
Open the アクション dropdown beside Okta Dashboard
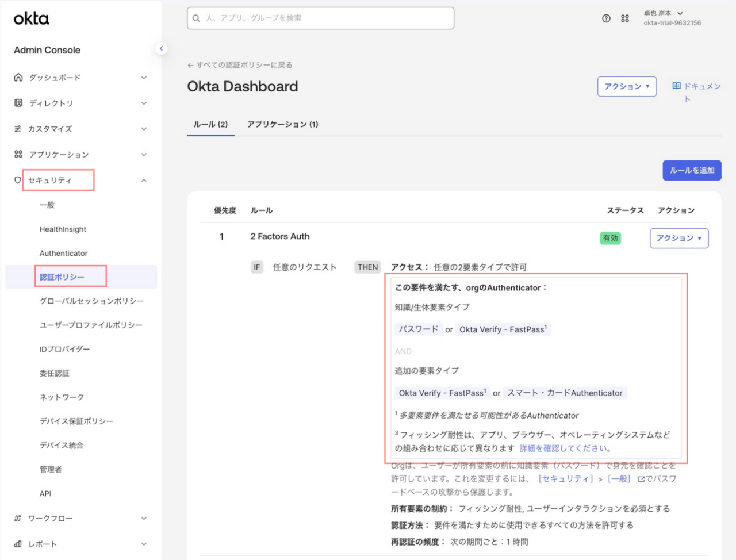click(x=627, y=86)
